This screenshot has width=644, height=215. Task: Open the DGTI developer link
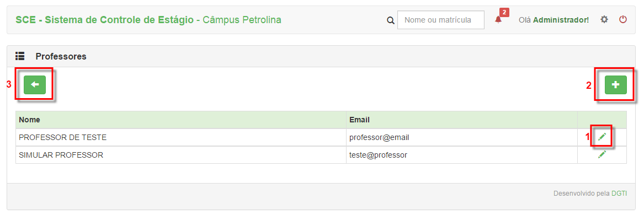coord(619,193)
